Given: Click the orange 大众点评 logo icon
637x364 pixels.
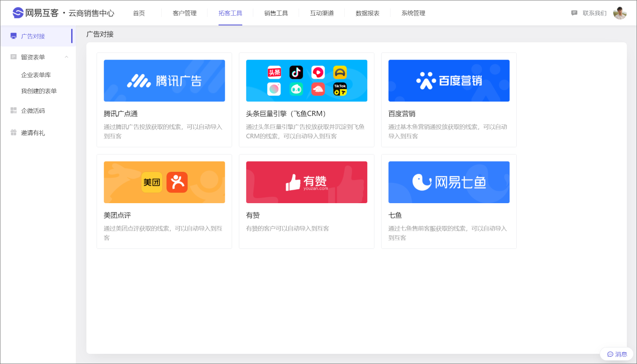Looking at the screenshot, I should tap(177, 182).
